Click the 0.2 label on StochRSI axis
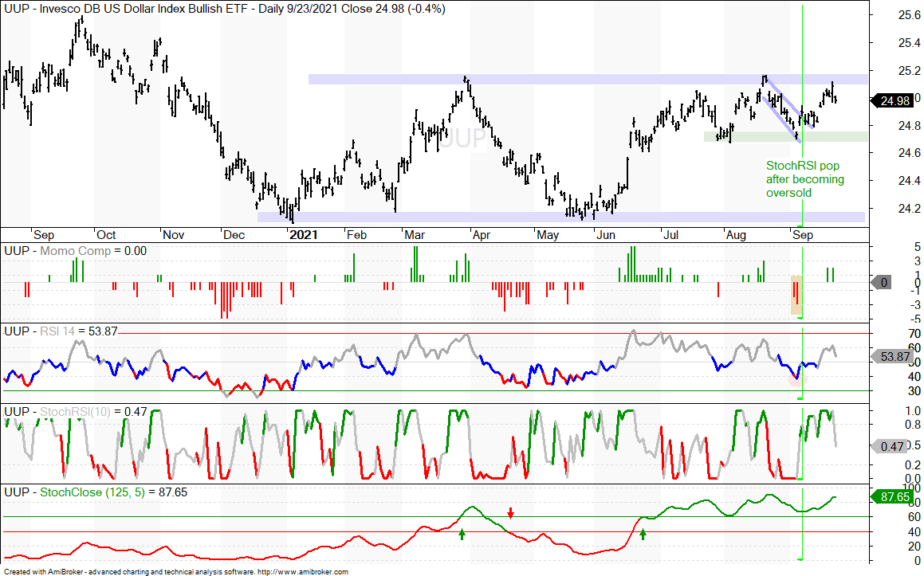 pyautogui.click(x=912, y=465)
